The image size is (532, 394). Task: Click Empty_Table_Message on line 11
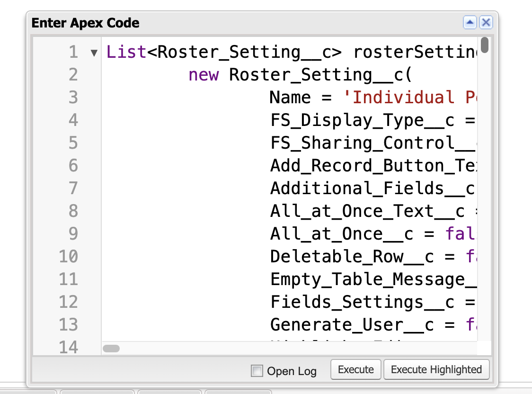[x=367, y=279]
